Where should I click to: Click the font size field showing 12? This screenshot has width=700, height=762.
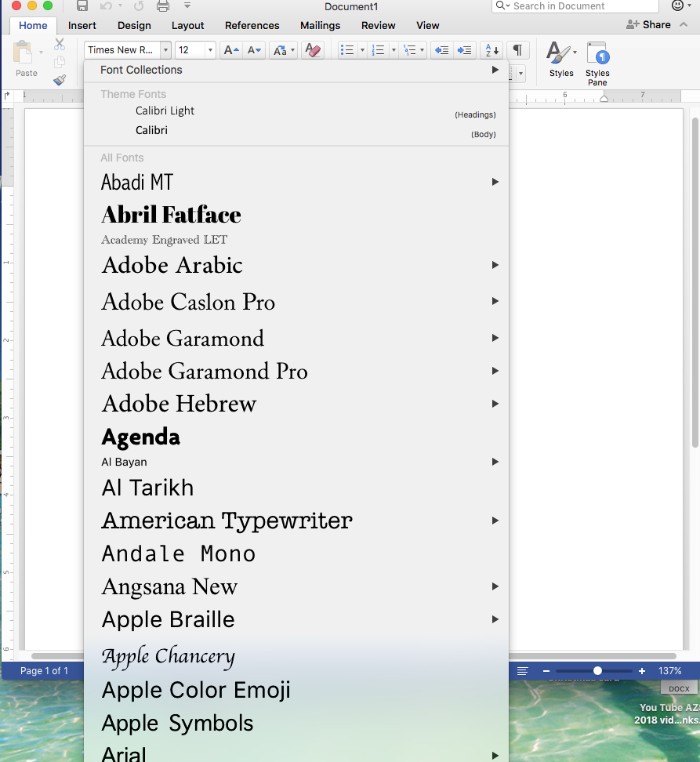tap(190, 50)
